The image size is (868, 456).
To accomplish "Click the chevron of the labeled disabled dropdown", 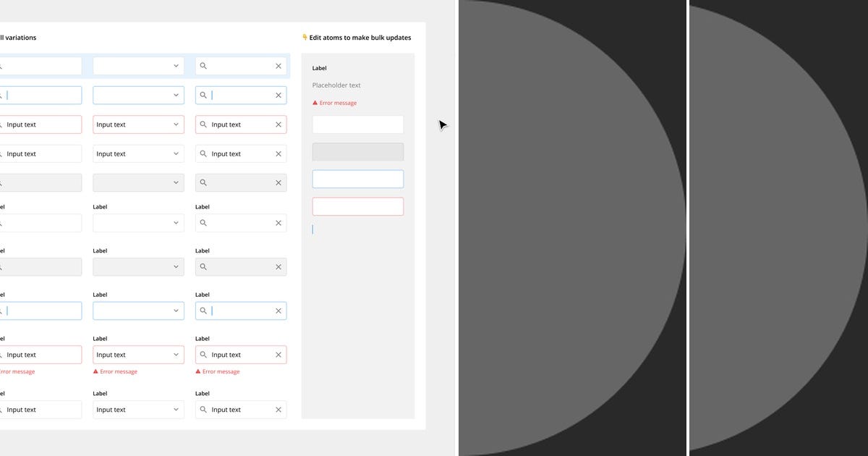I will 176,267.
